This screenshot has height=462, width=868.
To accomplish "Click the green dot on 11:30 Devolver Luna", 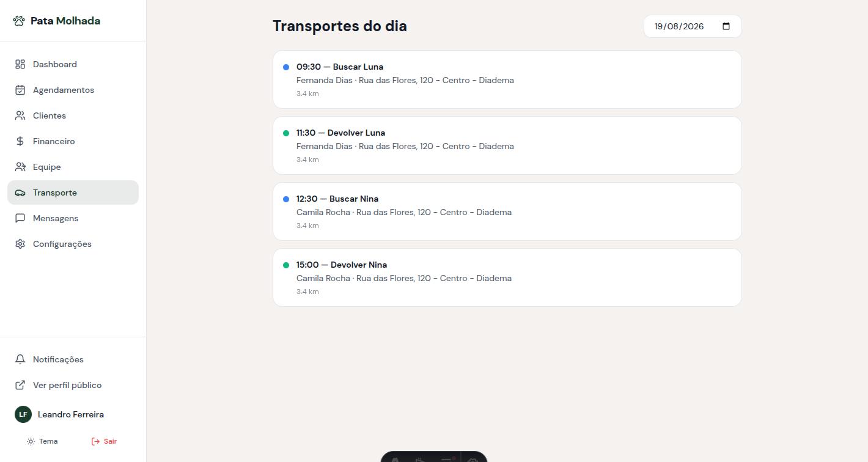I will coord(286,133).
